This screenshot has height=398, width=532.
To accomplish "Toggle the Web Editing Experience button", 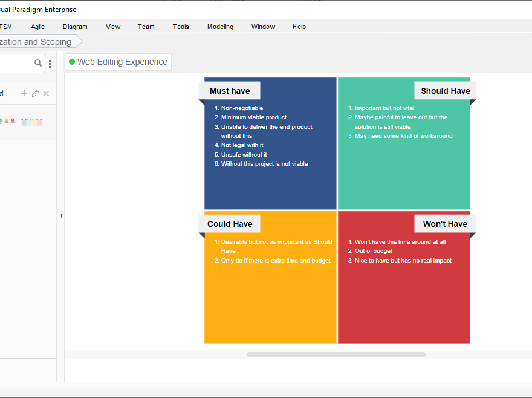I will (x=118, y=62).
